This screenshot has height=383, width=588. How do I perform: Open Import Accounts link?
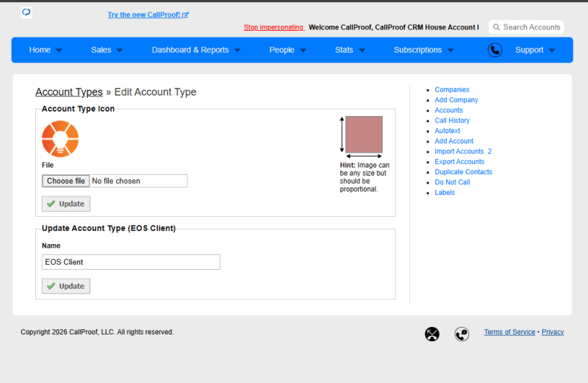pyautogui.click(x=459, y=151)
